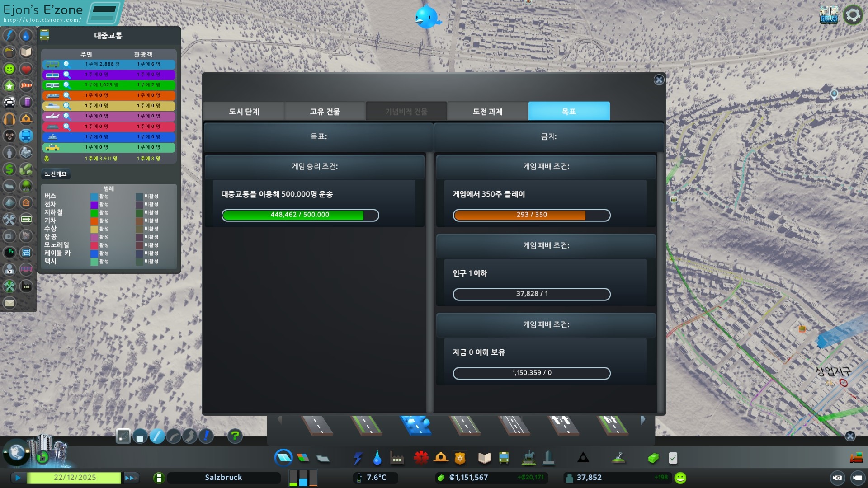Switch to the 도시 단계 tab
The height and width of the screenshot is (488, 868).
pyautogui.click(x=244, y=111)
